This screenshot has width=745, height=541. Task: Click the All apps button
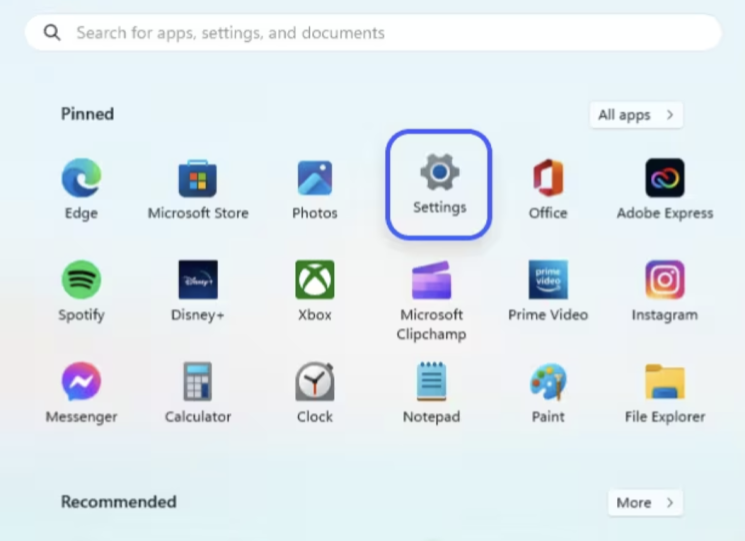(636, 115)
